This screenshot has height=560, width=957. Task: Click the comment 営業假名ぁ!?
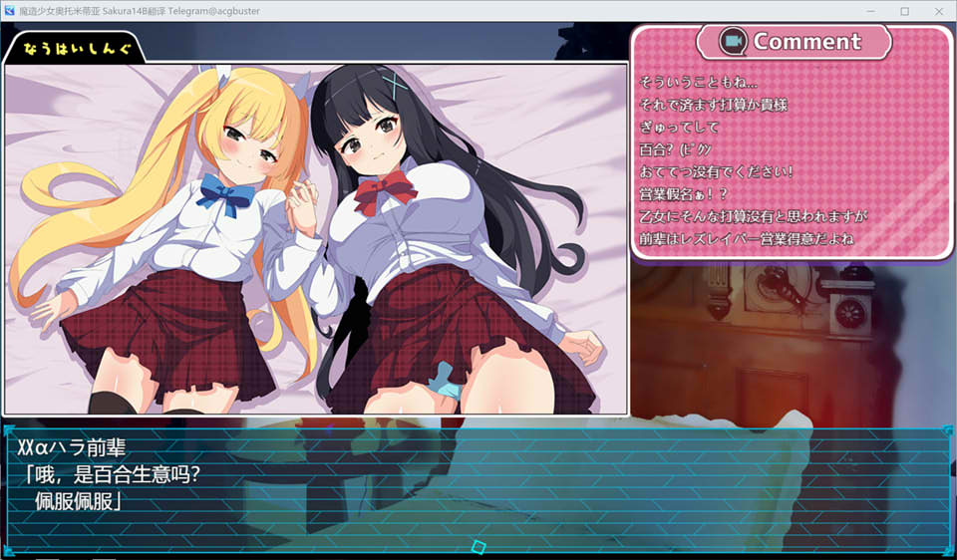[x=683, y=194]
